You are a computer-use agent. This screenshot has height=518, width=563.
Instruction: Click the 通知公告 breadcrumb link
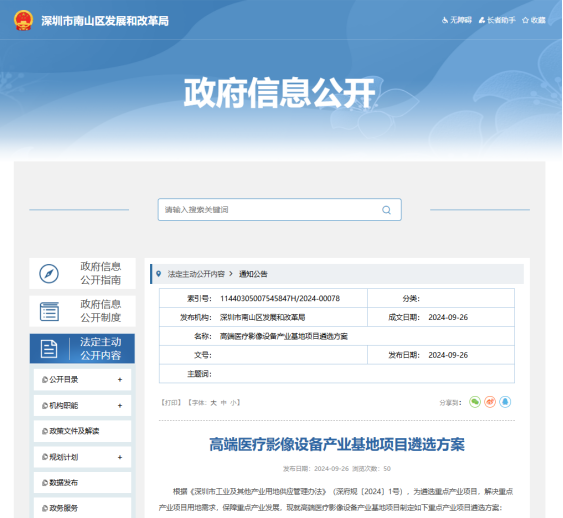click(x=253, y=274)
